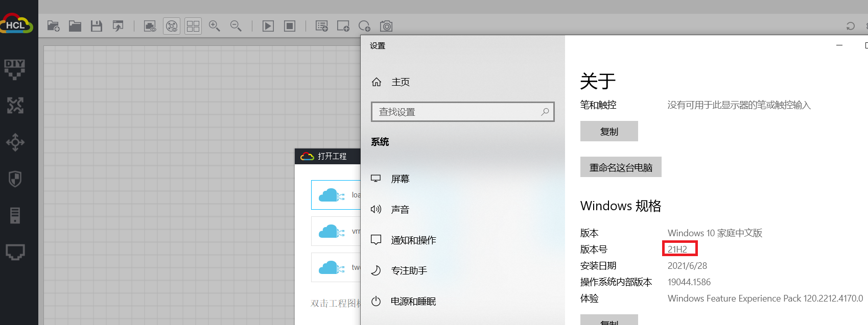This screenshot has height=325, width=868.
Task: Save the project with floppy disk icon
Action: (x=97, y=26)
